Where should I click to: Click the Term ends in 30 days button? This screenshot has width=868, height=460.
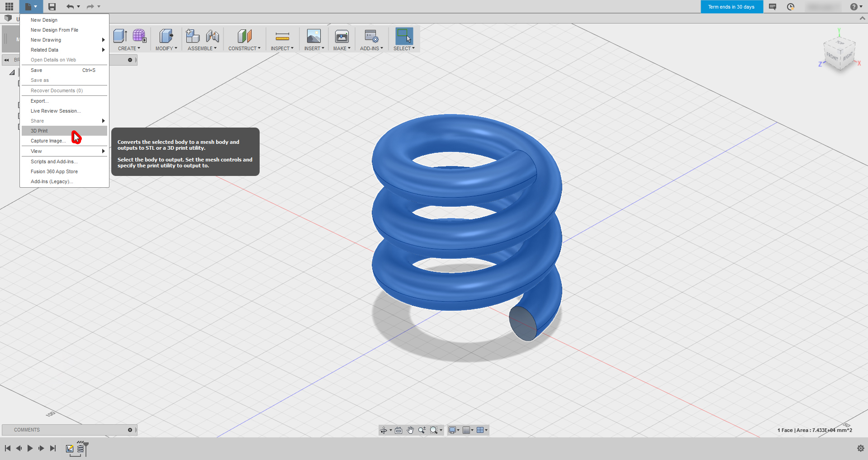[731, 7]
